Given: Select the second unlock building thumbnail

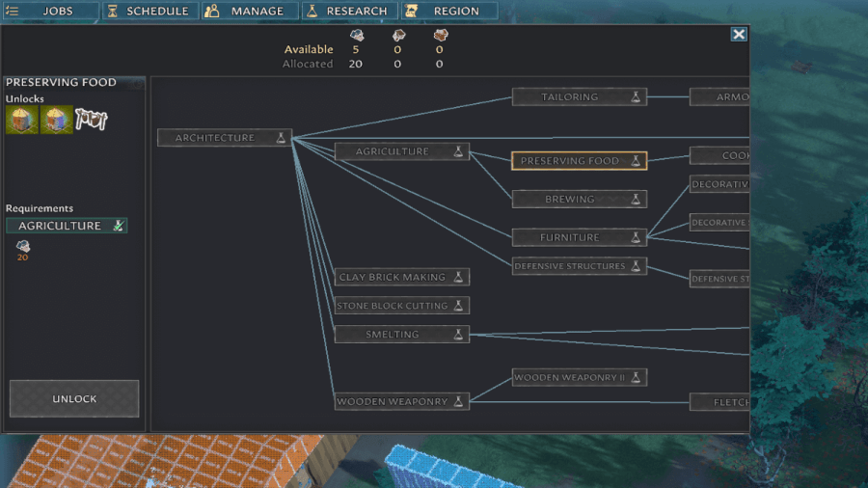Looking at the screenshot, I should pyautogui.click(x=56, y=120).
